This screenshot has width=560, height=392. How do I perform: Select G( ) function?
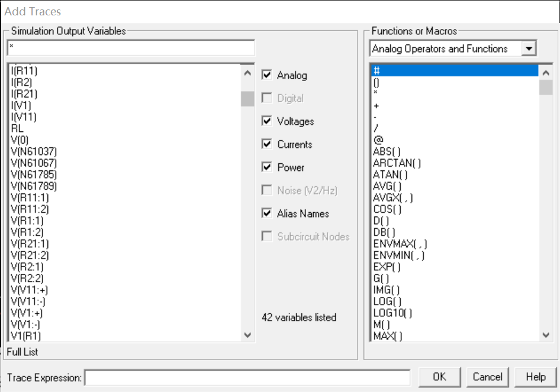381,278
